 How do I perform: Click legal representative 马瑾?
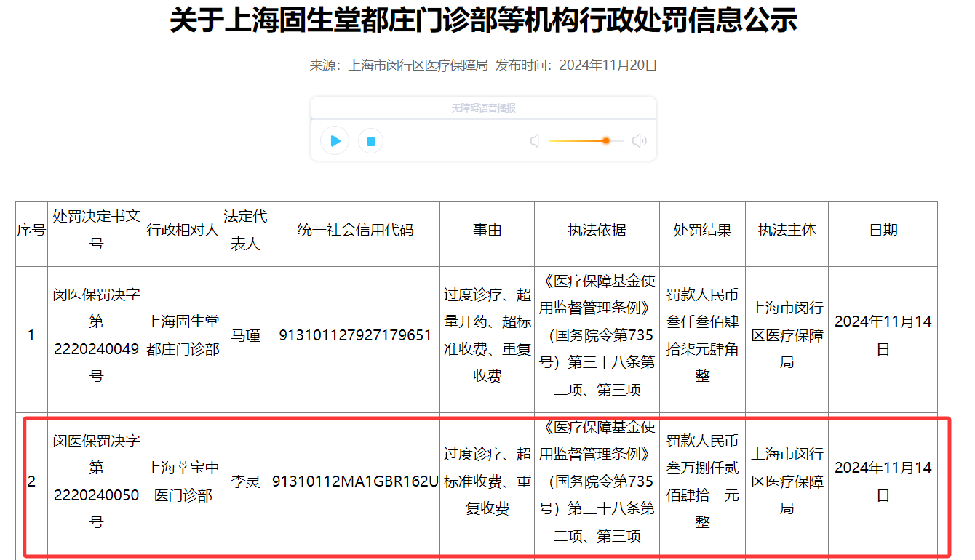point(245,336)
